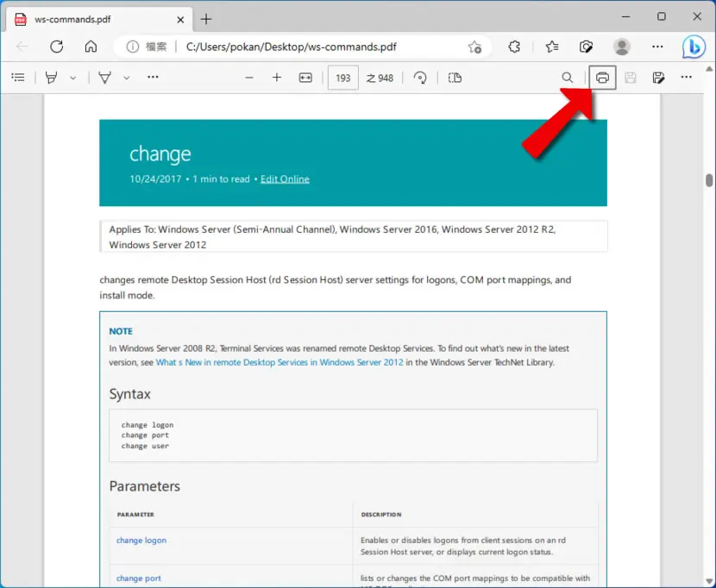Open a new browser tab

pos(206,19)
